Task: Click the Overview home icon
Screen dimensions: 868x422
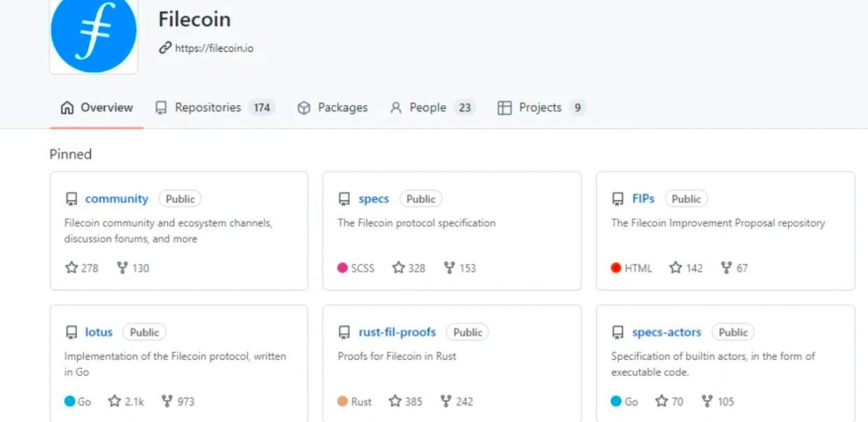Action: pos(67,108)
